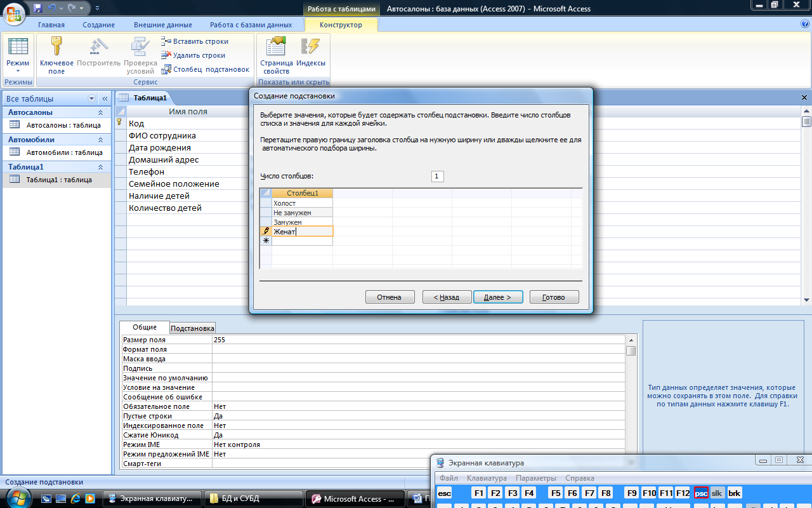Viewport: 812px width, 508px height.
Task: Click Вставить строки in the ribbon
Action: pos(195,41)
